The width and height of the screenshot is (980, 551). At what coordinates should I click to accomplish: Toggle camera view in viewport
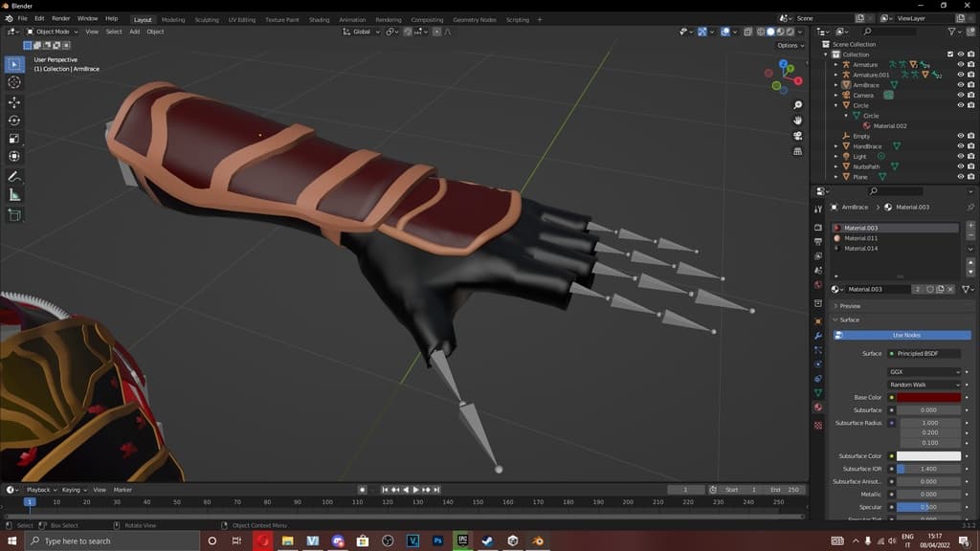797,135
